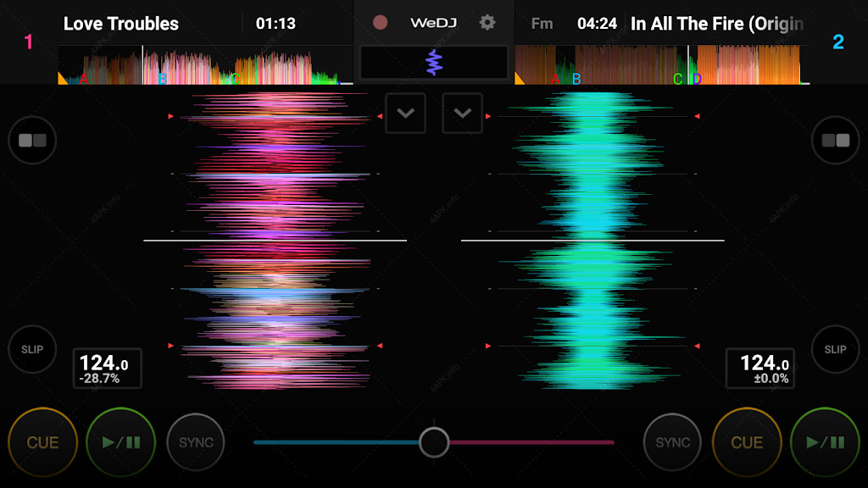The height and width of the screenshot is (488, 868).
Task: Jump to hot cue A on deck 1 overview
Action: coord(84,79)
